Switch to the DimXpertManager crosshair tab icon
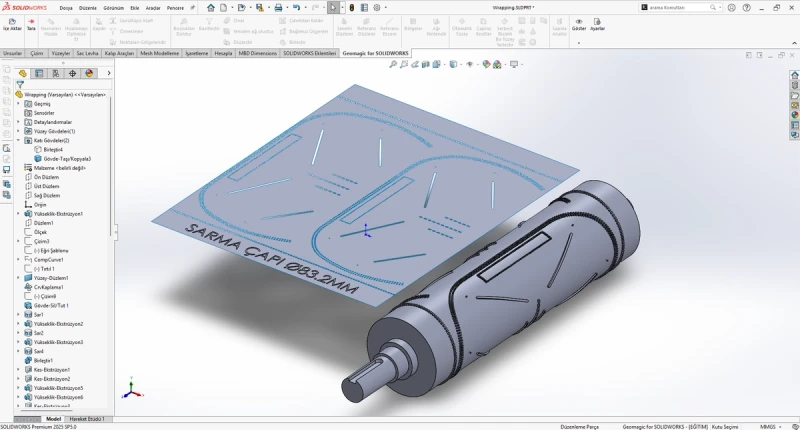Image resolution: width=800 pixels, height=430 pixels. tap(72, 73)
